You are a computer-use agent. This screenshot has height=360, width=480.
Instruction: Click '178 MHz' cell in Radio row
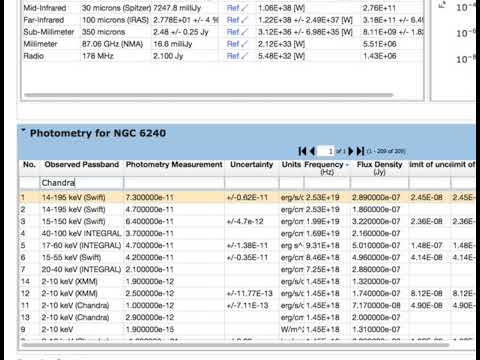coord(98,56)
